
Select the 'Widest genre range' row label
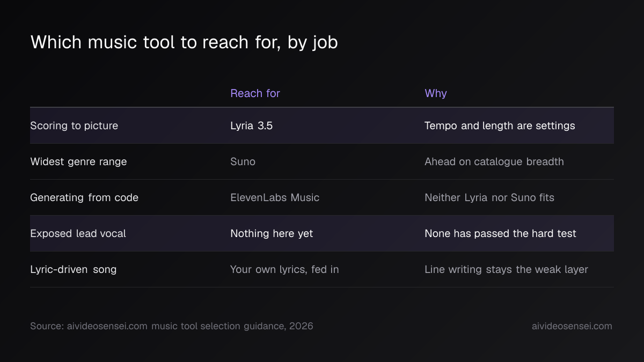[78, 161]
